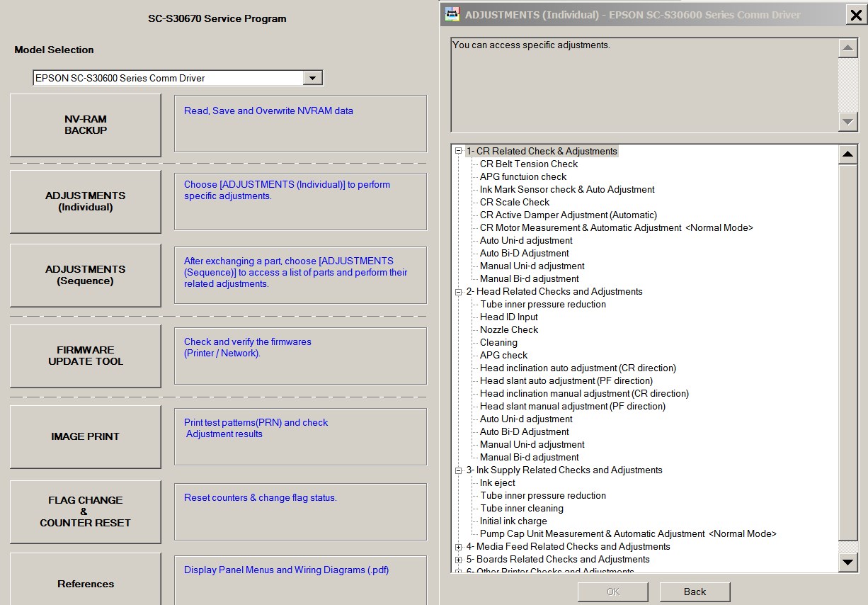Click tree list scrollbar down arrow
Viewport: 868px width, 605px height.
847,562
